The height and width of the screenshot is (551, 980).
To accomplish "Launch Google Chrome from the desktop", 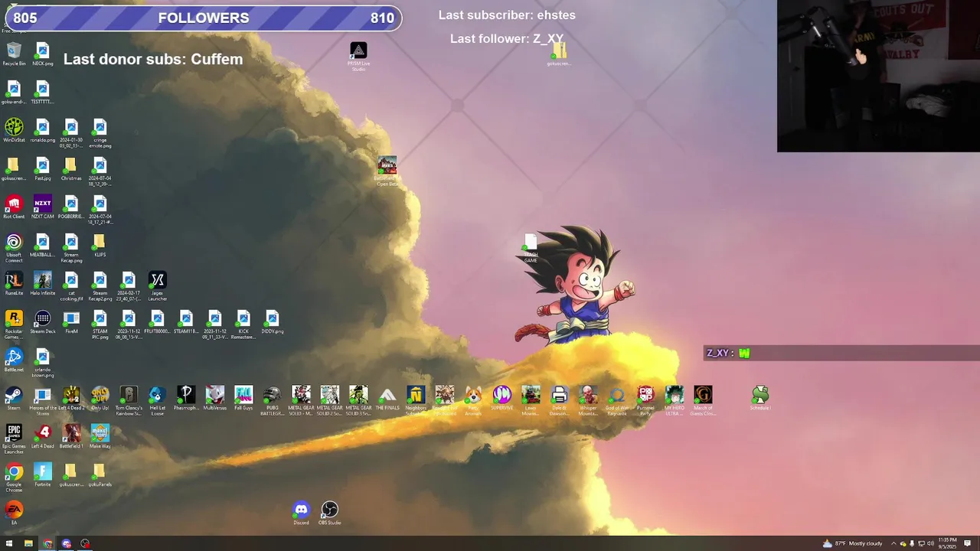I will [14, 478].
